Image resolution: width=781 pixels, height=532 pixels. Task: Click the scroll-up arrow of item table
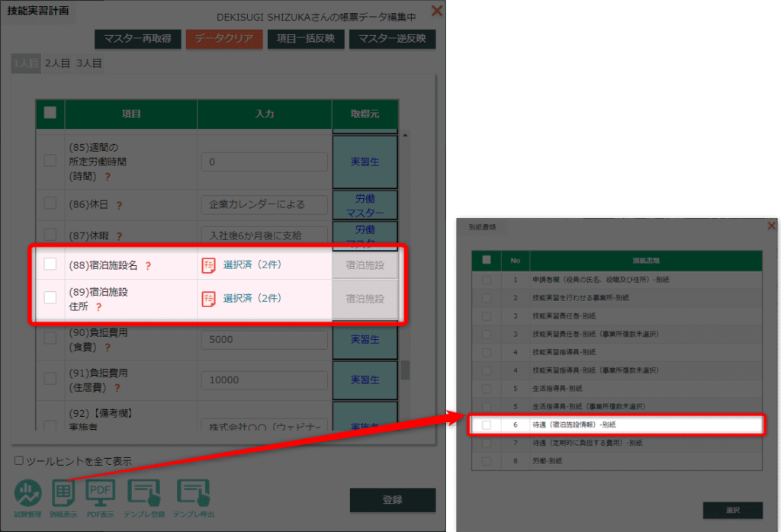[x=406, y=135]
